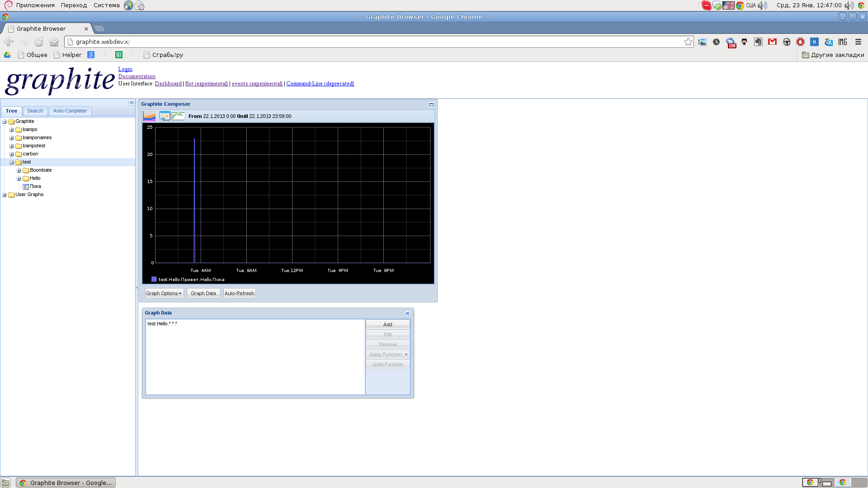
Task: Click the Skype red status tray icon
Action: [x=706, y=5]
